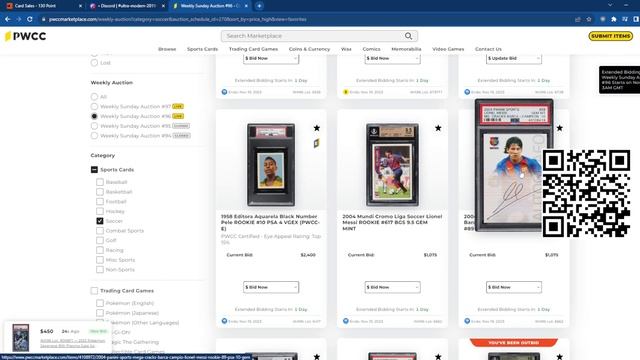Open Bid Now dropdown on top middle card
Screen dimensions: 640x360
[392, 59]
